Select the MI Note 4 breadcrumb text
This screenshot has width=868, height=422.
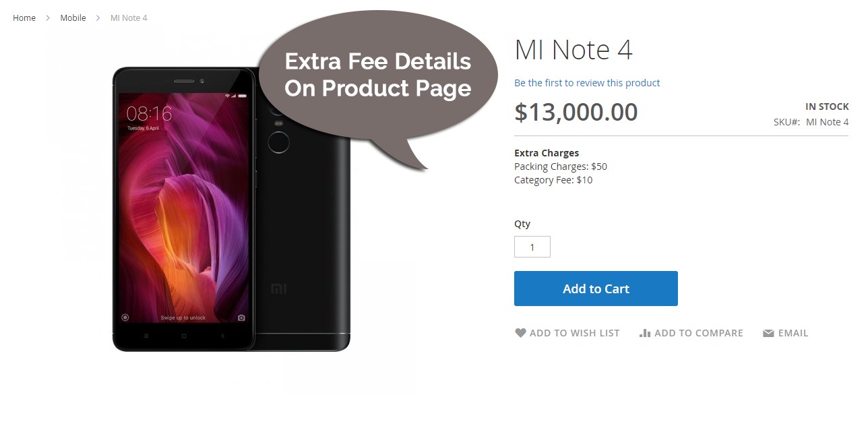tap(129, 18)
